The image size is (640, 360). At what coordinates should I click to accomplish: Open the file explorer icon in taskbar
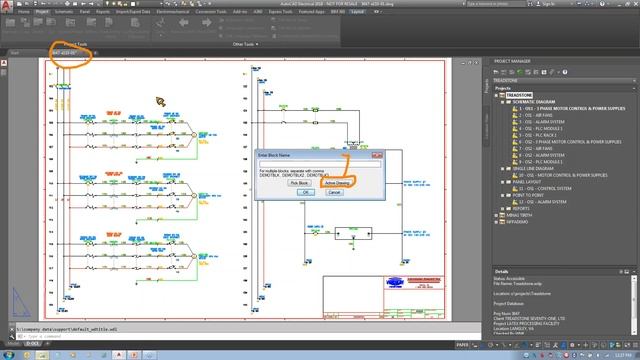pyautogui.click(x=42, y=355)
